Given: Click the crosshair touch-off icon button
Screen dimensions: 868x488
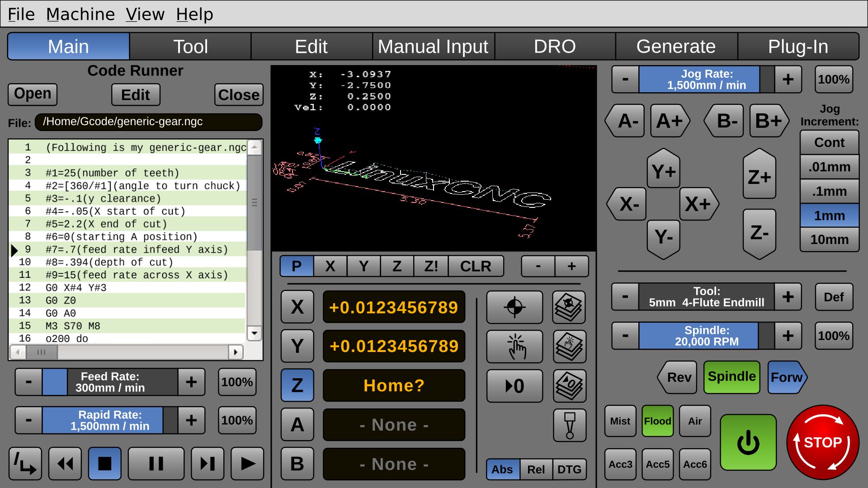Looking at the screenshot, I should [514, 307].
